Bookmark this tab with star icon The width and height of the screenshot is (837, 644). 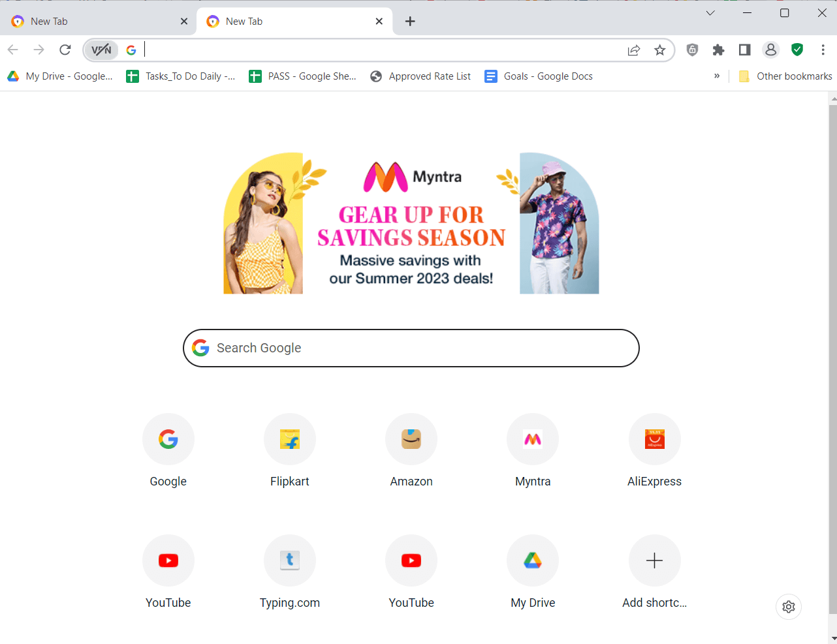[660, 50]
